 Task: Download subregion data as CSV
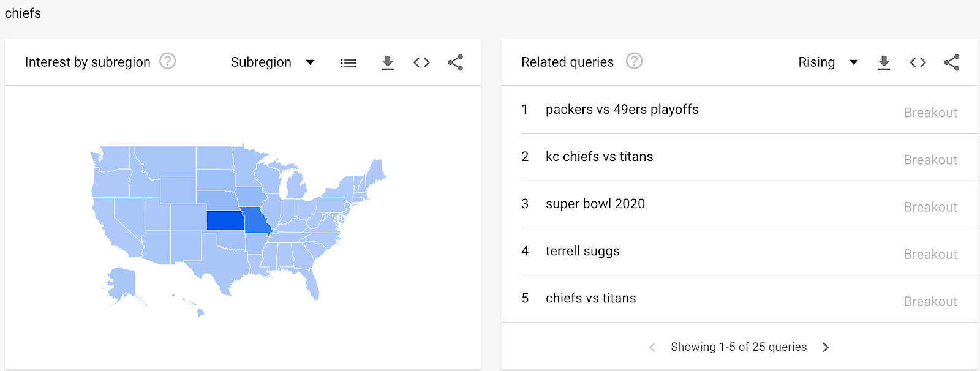(x=388, y=62)
